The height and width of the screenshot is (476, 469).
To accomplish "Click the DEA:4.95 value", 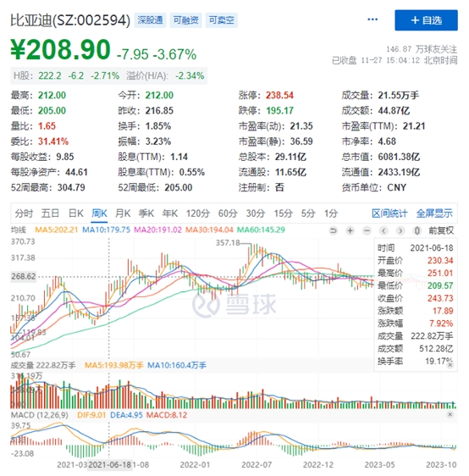I will click(126, 415).
